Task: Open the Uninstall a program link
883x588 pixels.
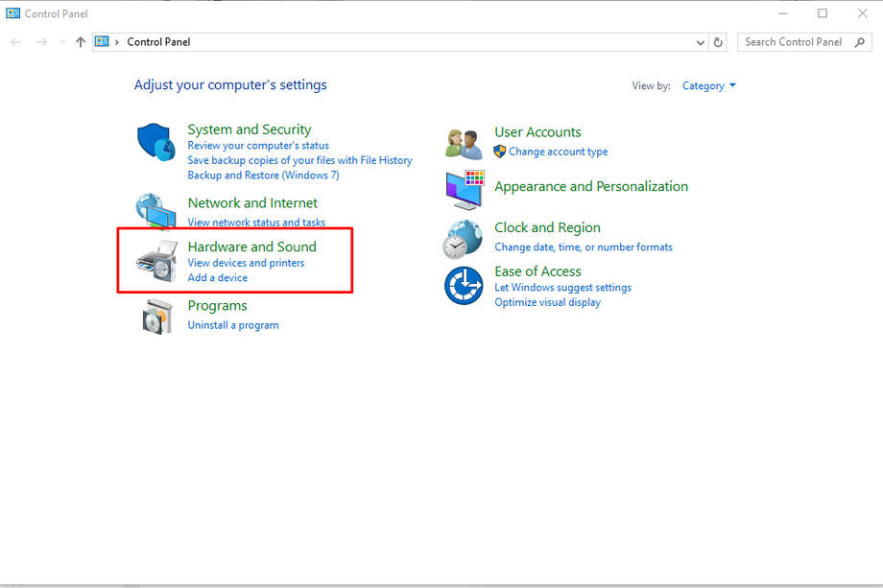Action: 233,325
